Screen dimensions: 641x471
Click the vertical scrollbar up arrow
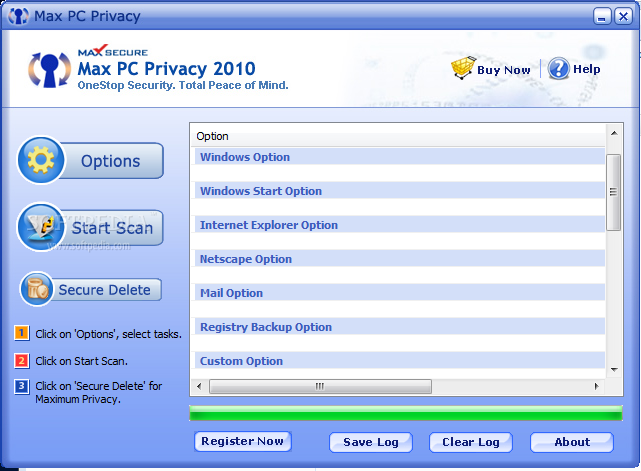614,133
